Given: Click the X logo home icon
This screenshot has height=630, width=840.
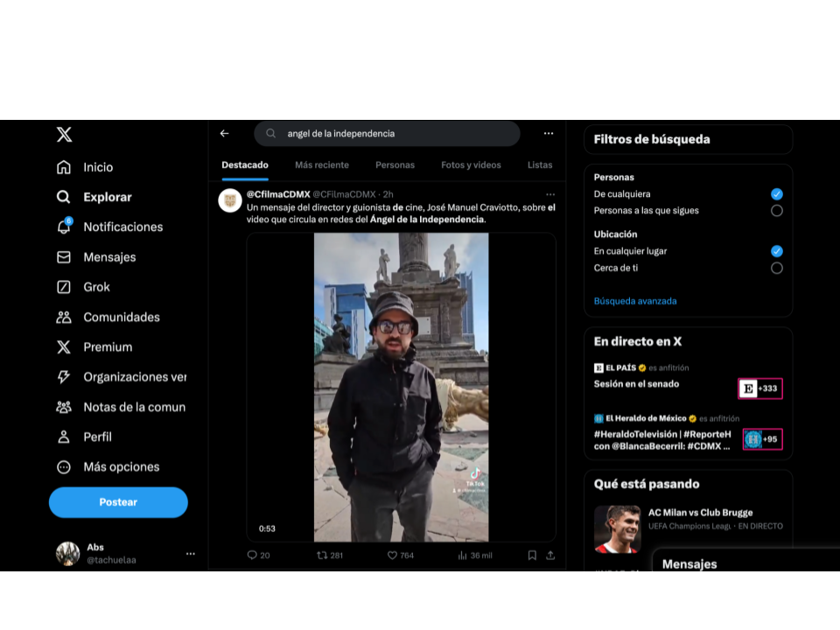Looking at the screenshot, I should [x=64, y=135].
